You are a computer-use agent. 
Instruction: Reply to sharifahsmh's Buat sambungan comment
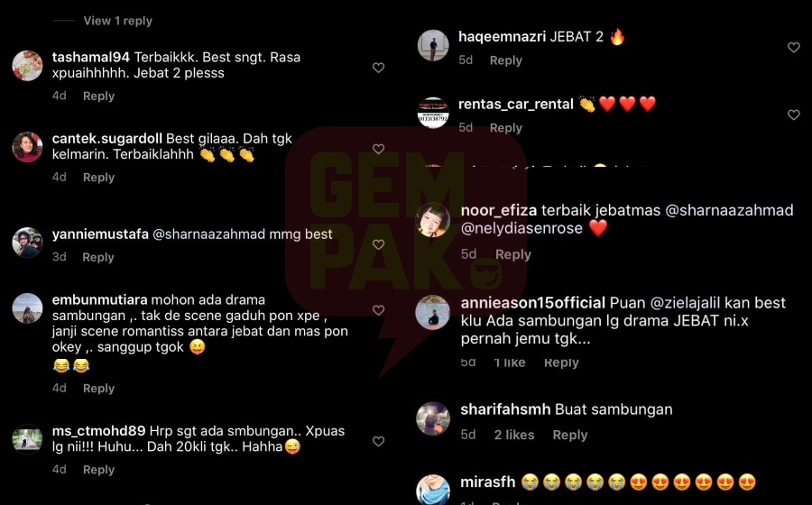[569, 436]
